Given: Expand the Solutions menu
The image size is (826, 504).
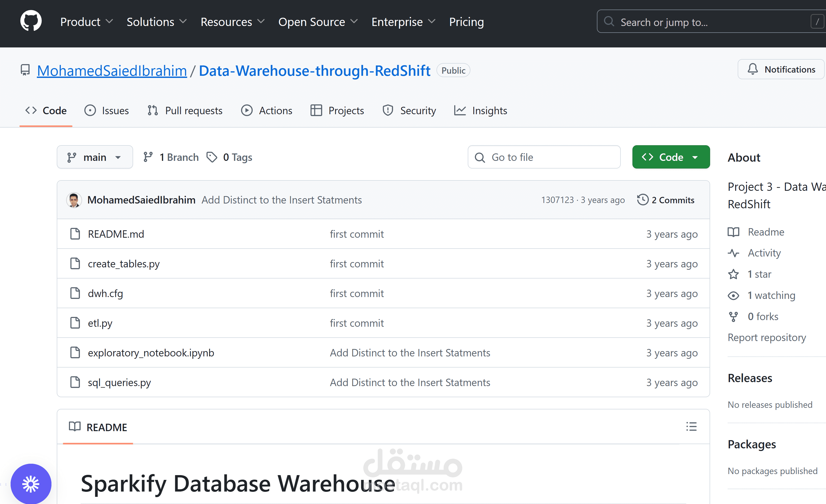Looking at the screenshot, I should pos(156,22).
